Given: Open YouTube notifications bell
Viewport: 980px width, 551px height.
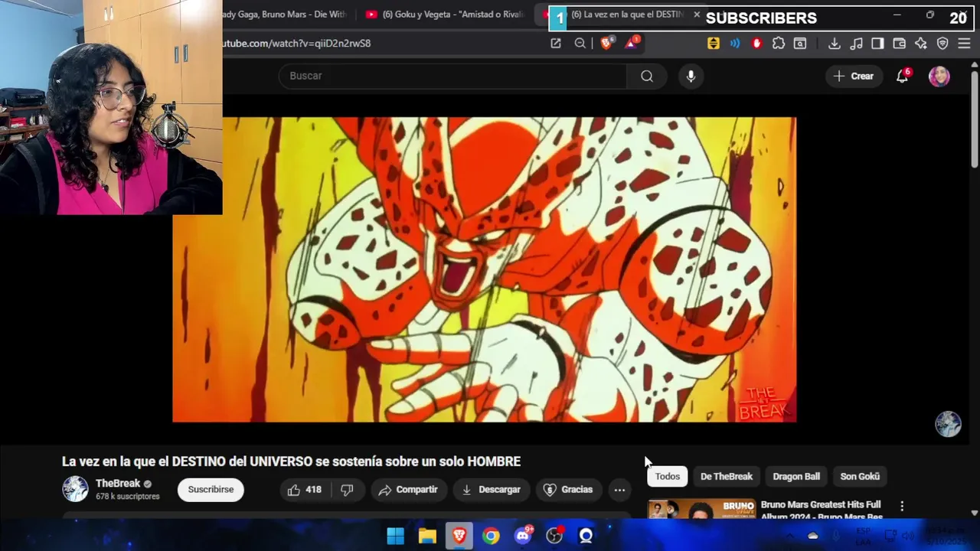Looking at the screenshot, I should pos(903,76).
